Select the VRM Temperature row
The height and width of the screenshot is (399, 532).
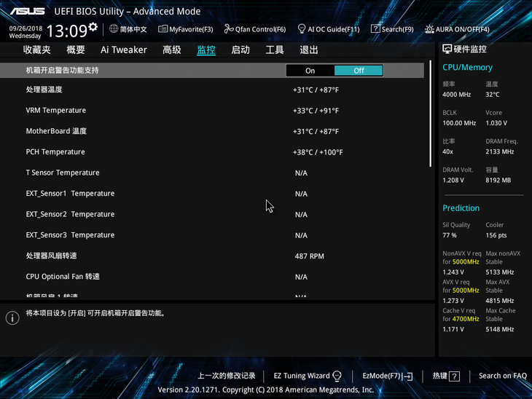point(212,111)
